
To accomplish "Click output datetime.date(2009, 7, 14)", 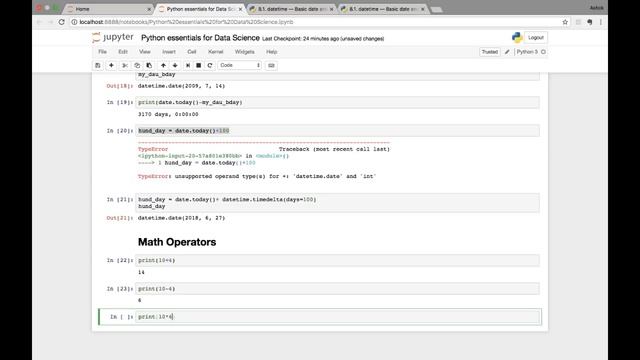I will tap(182, 86).
